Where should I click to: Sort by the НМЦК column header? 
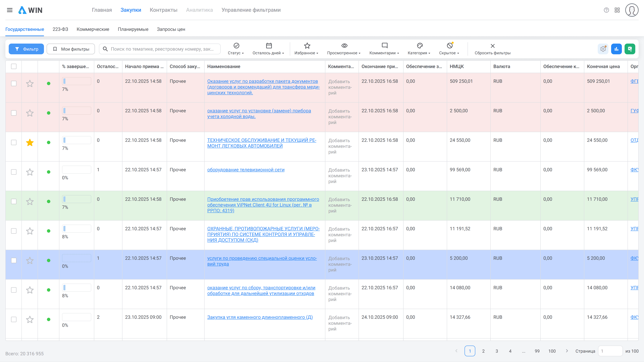(457, 67)
